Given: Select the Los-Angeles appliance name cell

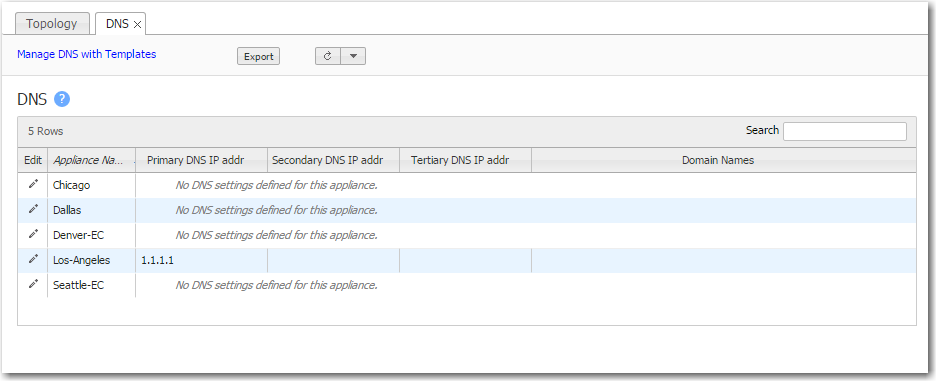Looking at the screenshot, I should tap(91, 260).
